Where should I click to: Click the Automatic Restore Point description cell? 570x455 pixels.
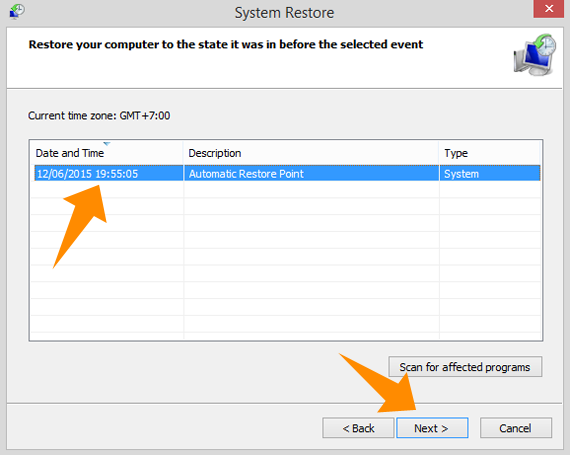click(x=312, y=174)
